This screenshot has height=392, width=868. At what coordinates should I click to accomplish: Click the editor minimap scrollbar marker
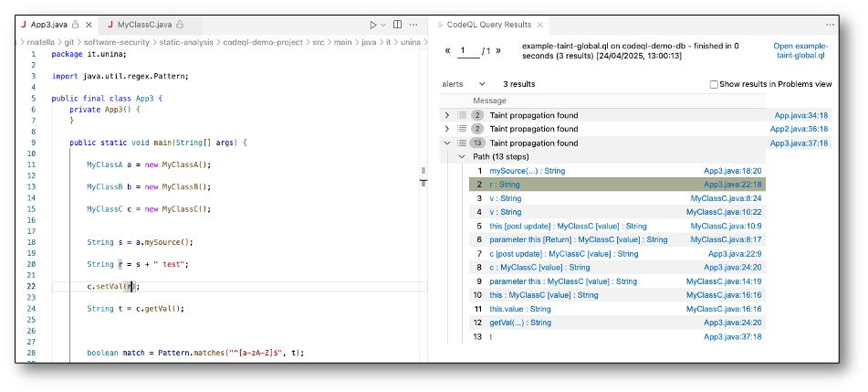pos(423,183)
